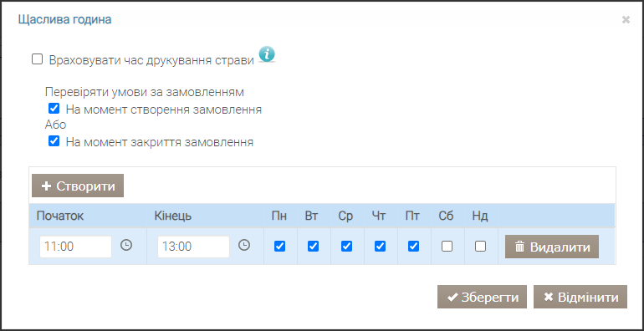Screen dimensions: 644x331
Task: Toggle the Пт (Friday) checkbox
Action: coord(414,246)
